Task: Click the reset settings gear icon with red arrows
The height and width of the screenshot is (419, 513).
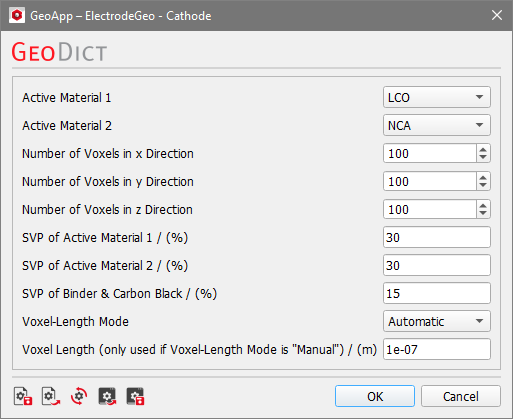Action: (x=79, y=396)
